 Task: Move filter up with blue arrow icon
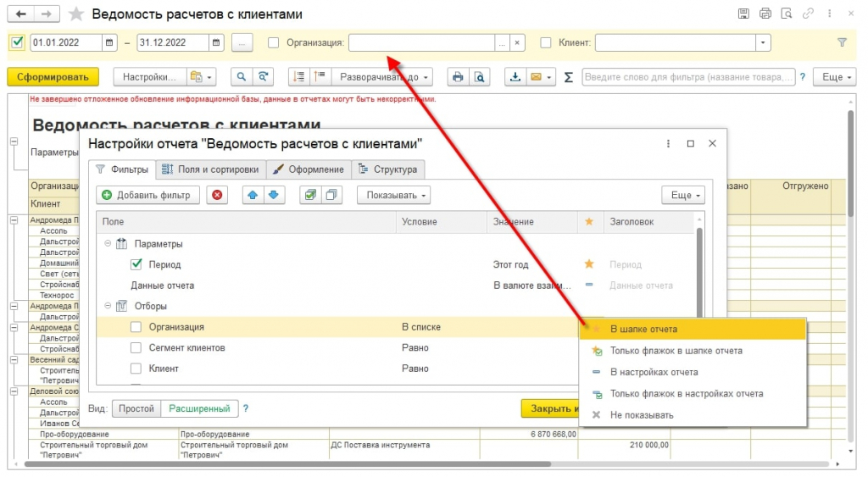253,195
